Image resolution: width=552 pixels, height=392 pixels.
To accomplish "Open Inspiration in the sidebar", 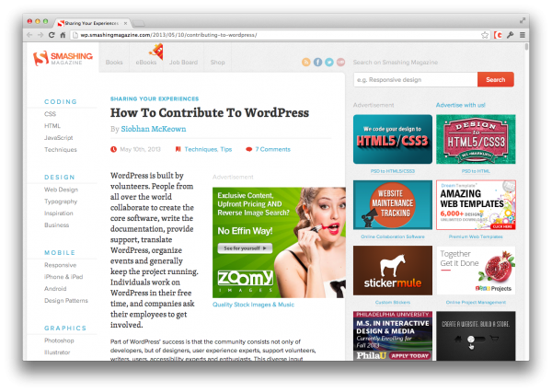I will point(59,213).
